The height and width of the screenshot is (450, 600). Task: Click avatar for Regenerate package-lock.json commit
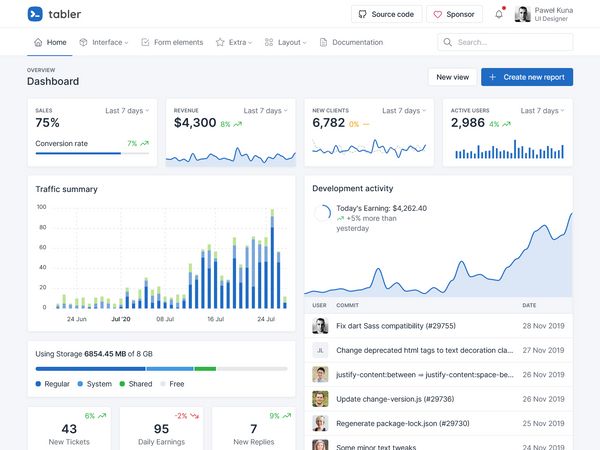320,424
